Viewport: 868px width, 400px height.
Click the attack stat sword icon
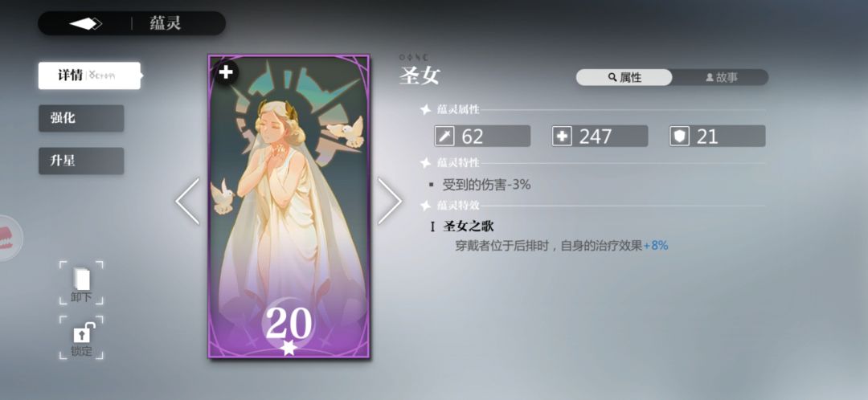tap(444, 136)
